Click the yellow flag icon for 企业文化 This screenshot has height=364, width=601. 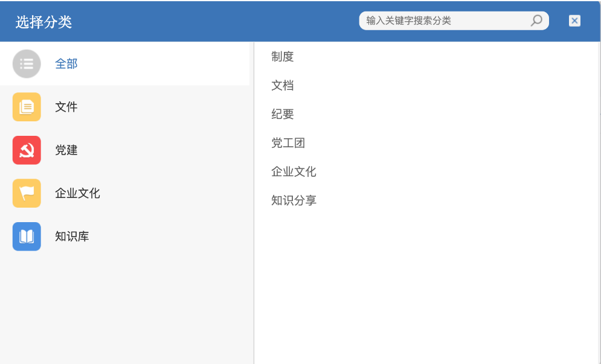coord(27,193)
